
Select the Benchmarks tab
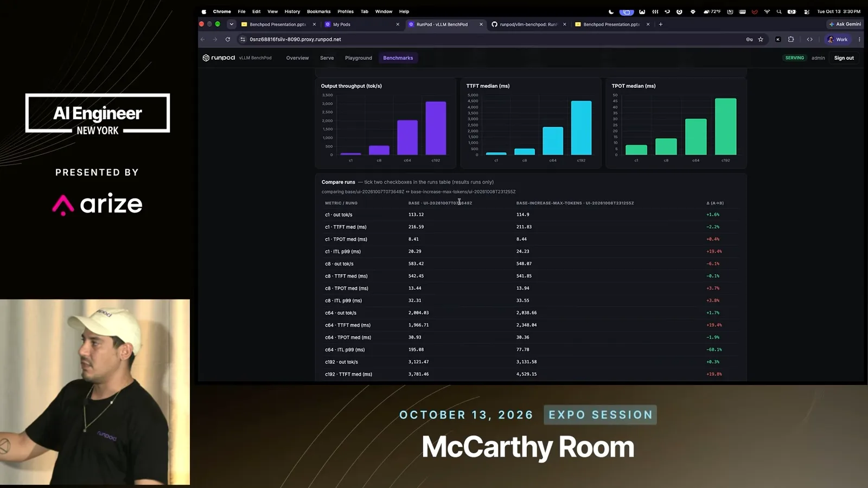(x=398, y=58)
